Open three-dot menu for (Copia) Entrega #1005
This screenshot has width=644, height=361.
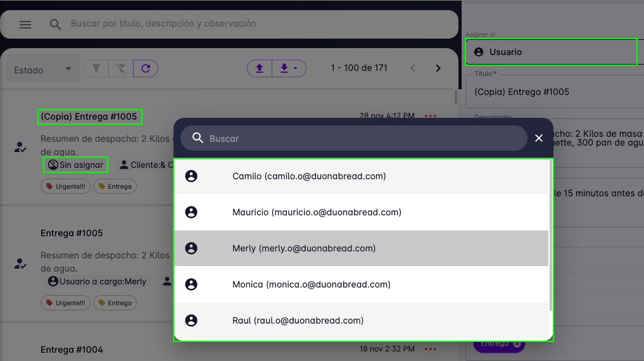coord(431,116)
